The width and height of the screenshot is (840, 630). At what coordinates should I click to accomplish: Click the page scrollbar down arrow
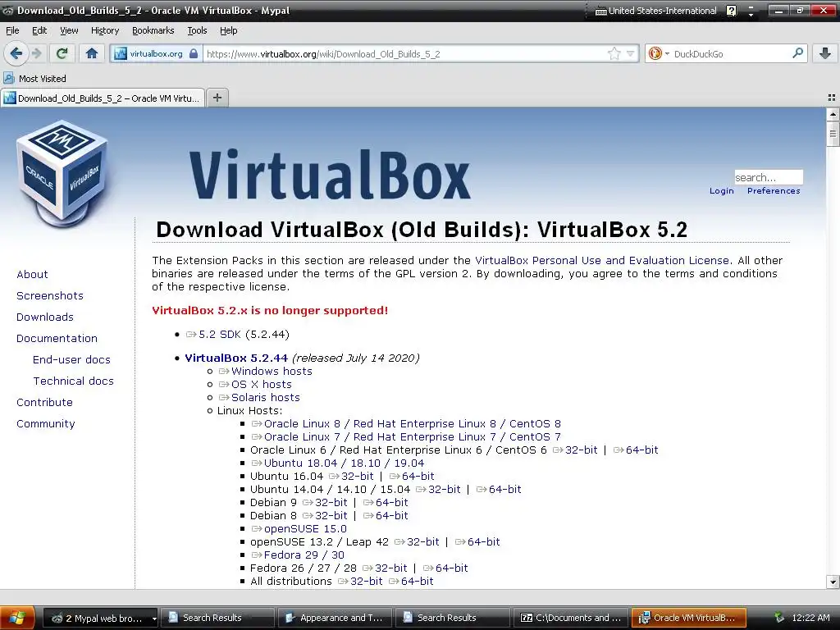click(x=833, y=582)
